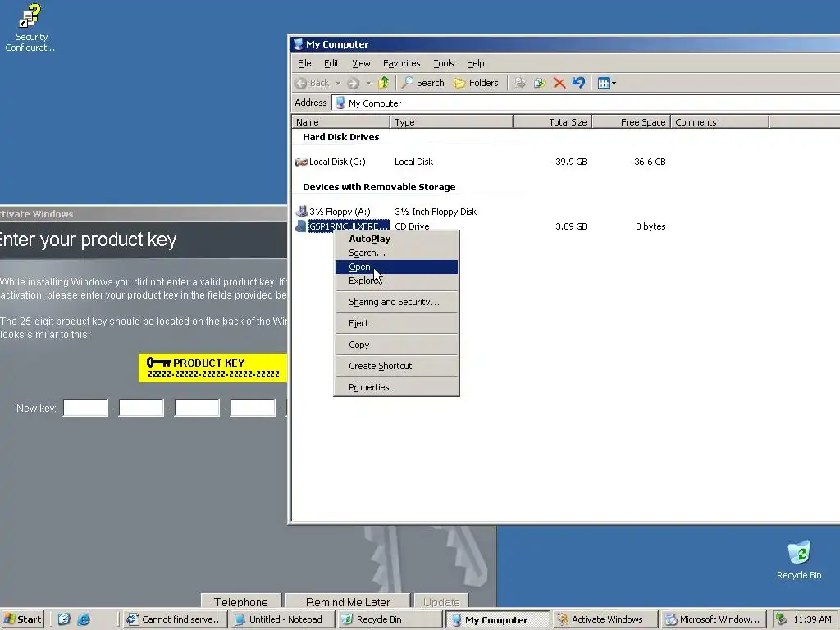The width and height of the screenshot is (840, 630).
Task: Click the My Computer address bar field
Action: 586,103
